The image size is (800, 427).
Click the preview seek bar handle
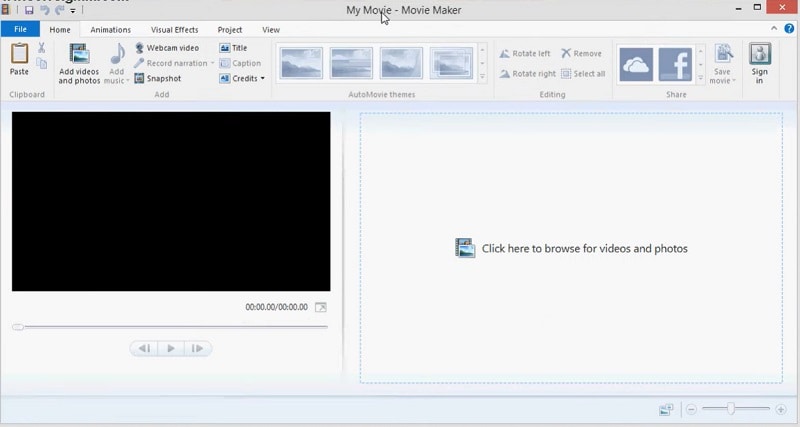(x=18, y=327)
